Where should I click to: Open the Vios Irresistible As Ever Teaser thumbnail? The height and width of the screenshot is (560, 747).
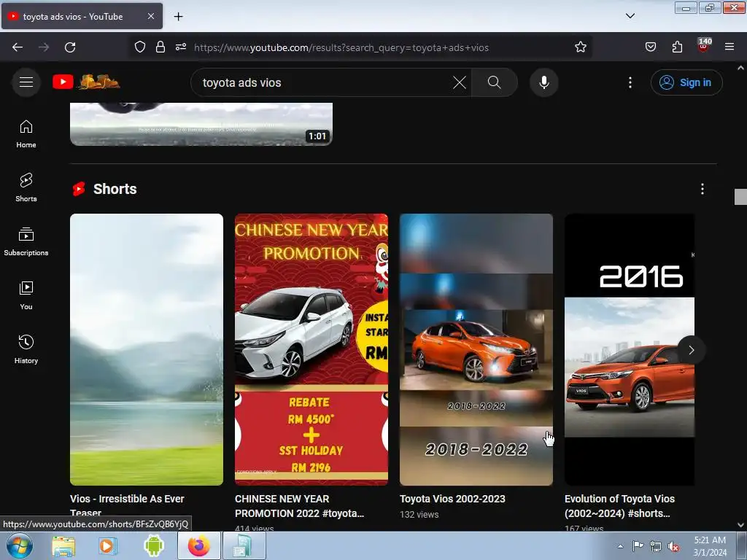click(146, 349)
